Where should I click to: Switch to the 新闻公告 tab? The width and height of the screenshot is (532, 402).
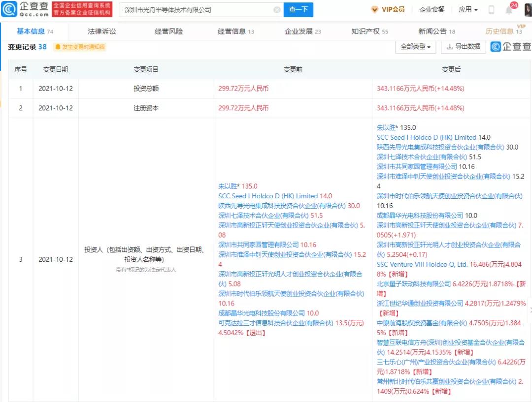[436, 31]
